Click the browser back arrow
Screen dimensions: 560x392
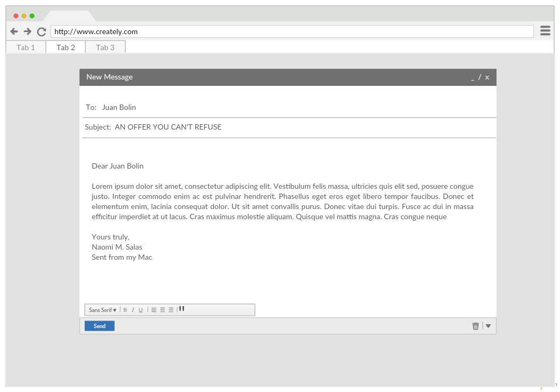[14, 31]
